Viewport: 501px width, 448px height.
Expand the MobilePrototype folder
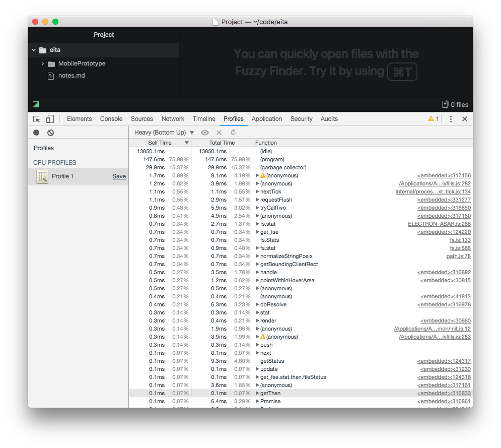pos(42,63)
